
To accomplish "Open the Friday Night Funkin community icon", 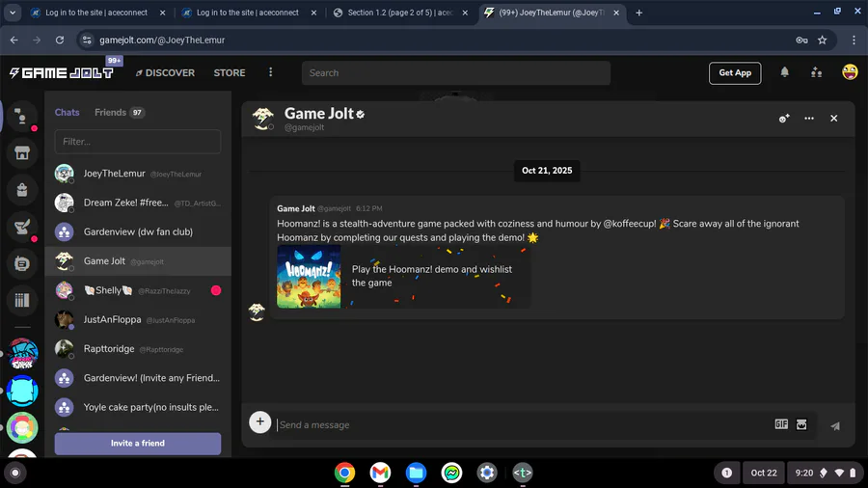I will (22, 354).
